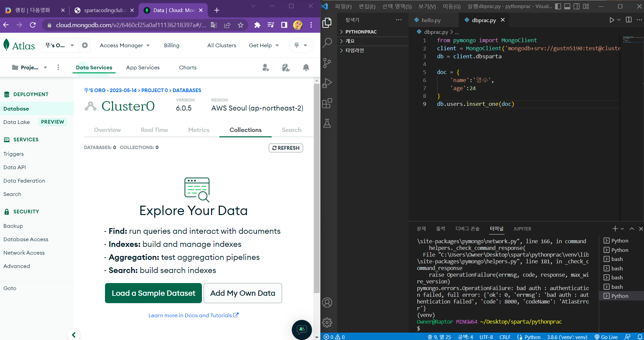Screen dimensions: 644x340
Task: Click the Chrome reload button
Action: coord(33,25)
